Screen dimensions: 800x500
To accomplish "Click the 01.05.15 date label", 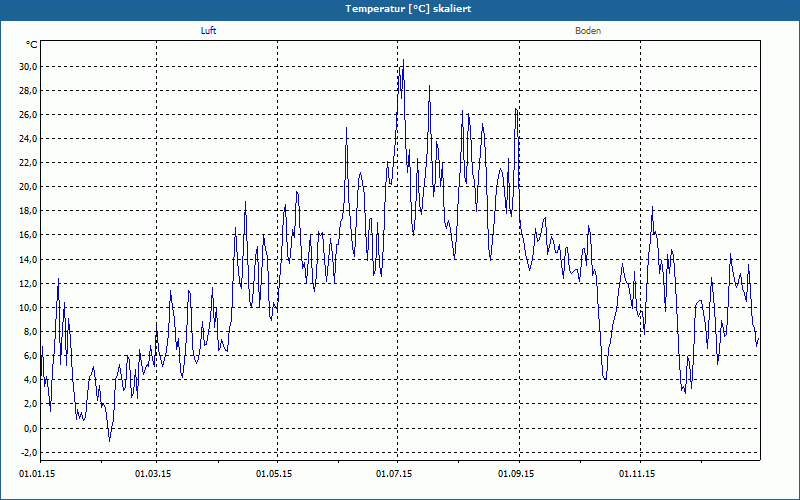I will click(274, 474).
